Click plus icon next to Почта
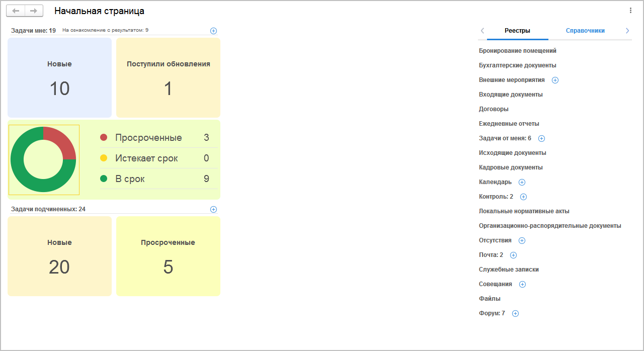This screenshot has height=351, width=644. pyautogui.click(x=513, y=255)
